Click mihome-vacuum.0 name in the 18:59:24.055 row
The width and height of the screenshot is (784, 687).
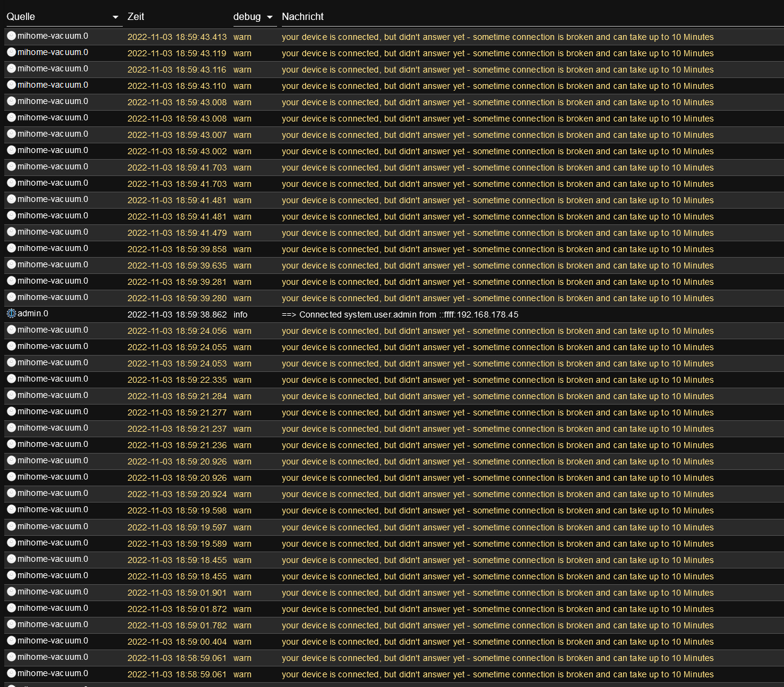(53, 347)
